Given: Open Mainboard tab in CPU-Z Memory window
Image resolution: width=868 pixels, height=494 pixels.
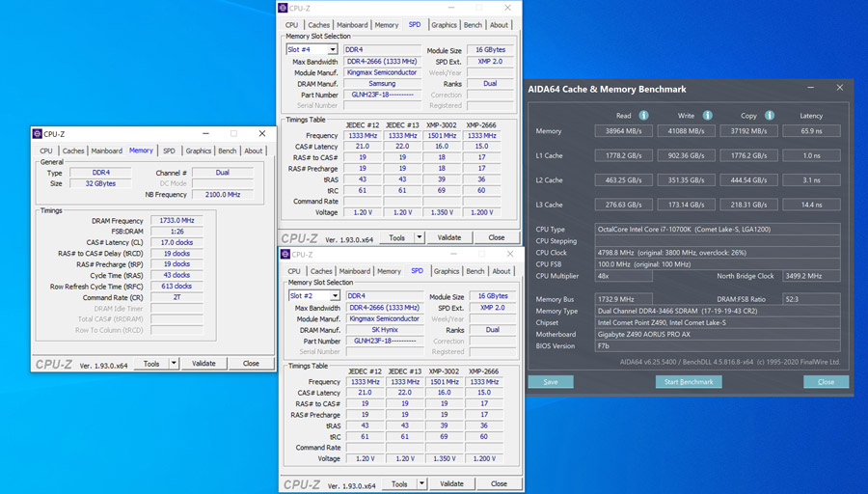Looking at the screenshot, I should [x=107, y=151].
